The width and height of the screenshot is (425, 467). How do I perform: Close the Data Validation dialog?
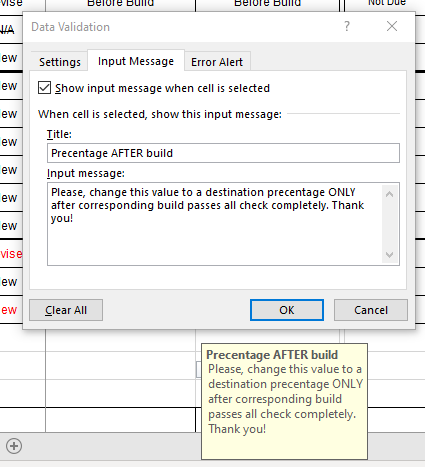(x=392, y=26)
